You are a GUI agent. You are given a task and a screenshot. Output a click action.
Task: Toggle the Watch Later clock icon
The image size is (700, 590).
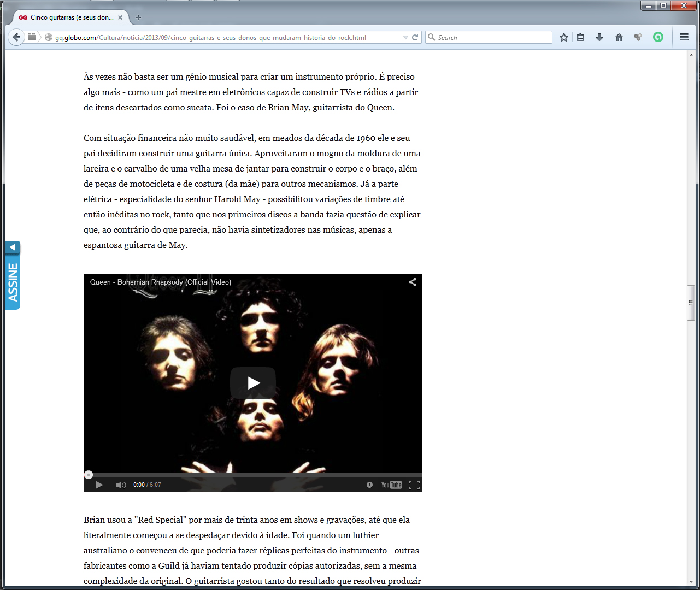(369, 485)
